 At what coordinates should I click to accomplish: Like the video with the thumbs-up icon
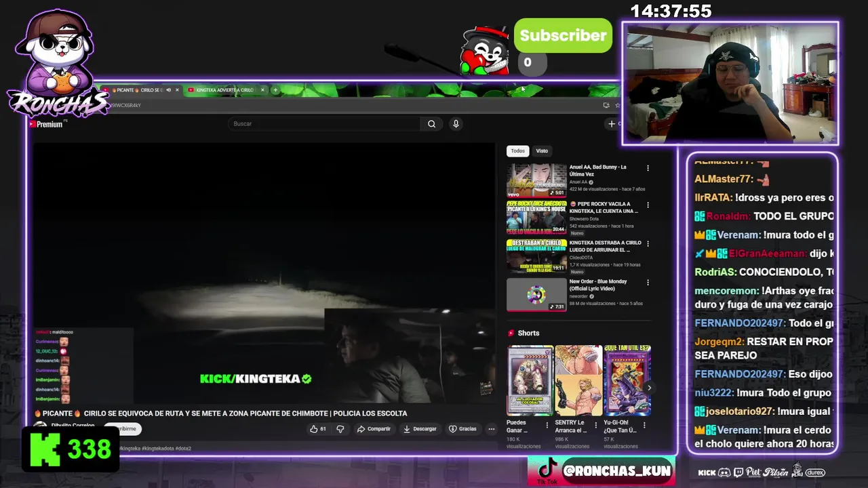click(314, 429)
